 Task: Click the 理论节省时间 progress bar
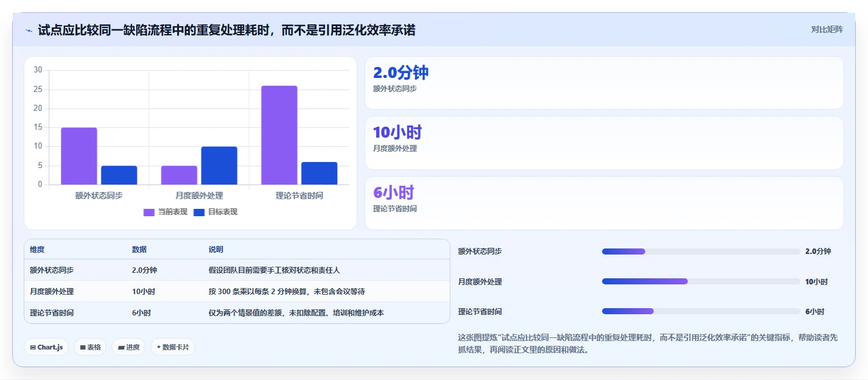pos(701,311)
